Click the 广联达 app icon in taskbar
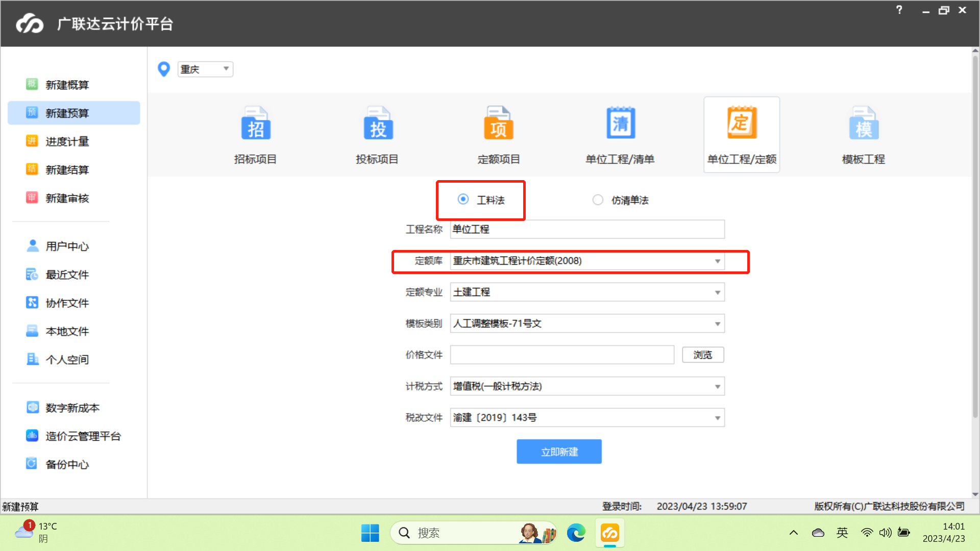980x551 pixels. [x=610, y=533]
